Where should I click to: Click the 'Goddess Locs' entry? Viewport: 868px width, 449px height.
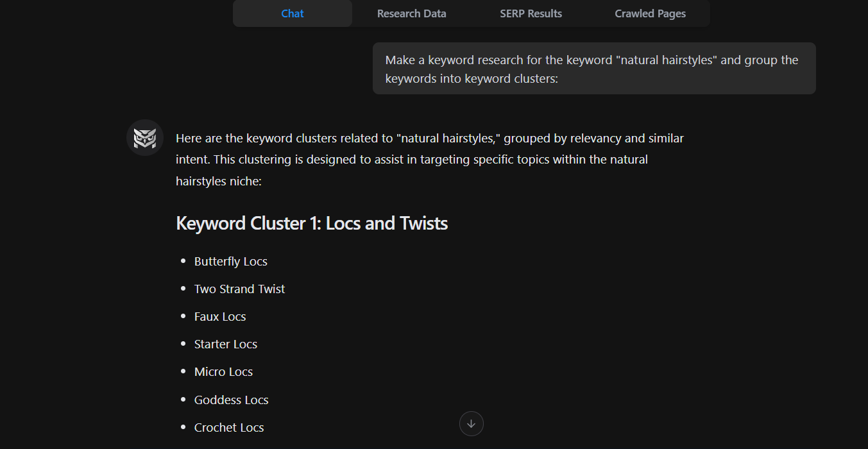(x=231, y=399)
